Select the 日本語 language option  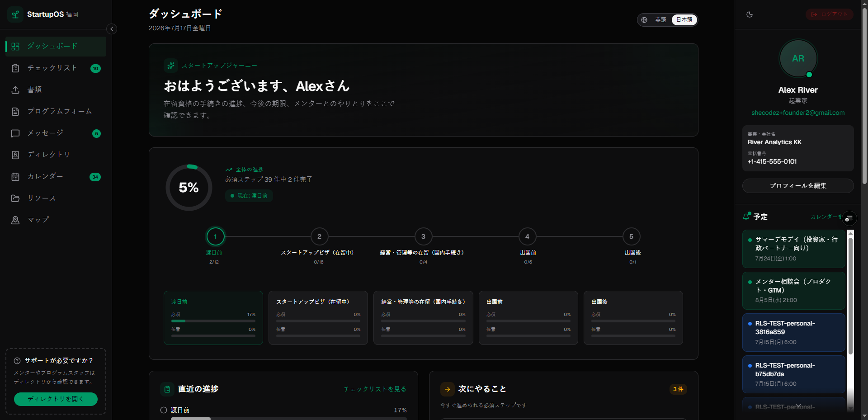(x=684, y=20)
